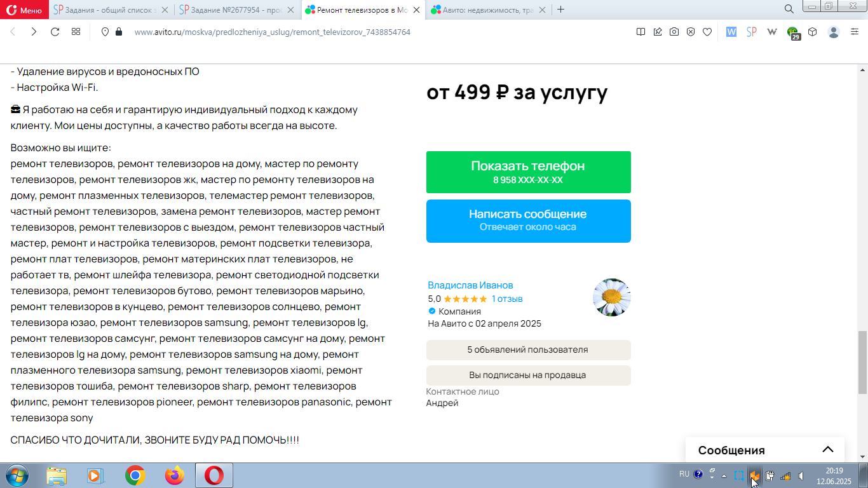
Task: Take a snapshot with camera icon
Action: 674,32
